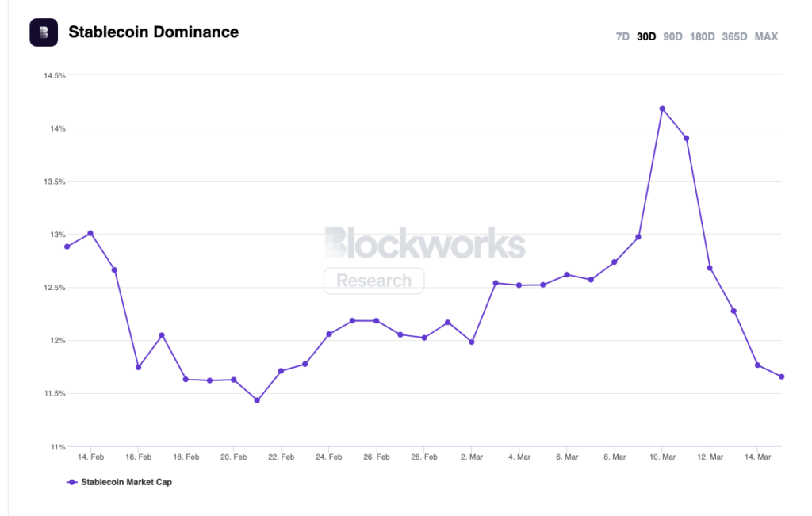Click the Blockworks Research watermark
Image resolution: width=812 pixels, height=516 pixels.
[424, 244]
